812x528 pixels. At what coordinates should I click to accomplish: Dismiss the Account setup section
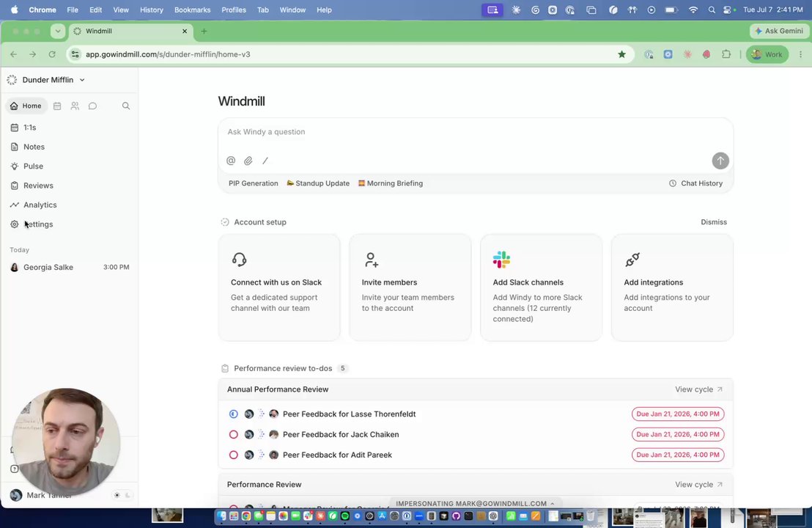(x=714, y=221)
